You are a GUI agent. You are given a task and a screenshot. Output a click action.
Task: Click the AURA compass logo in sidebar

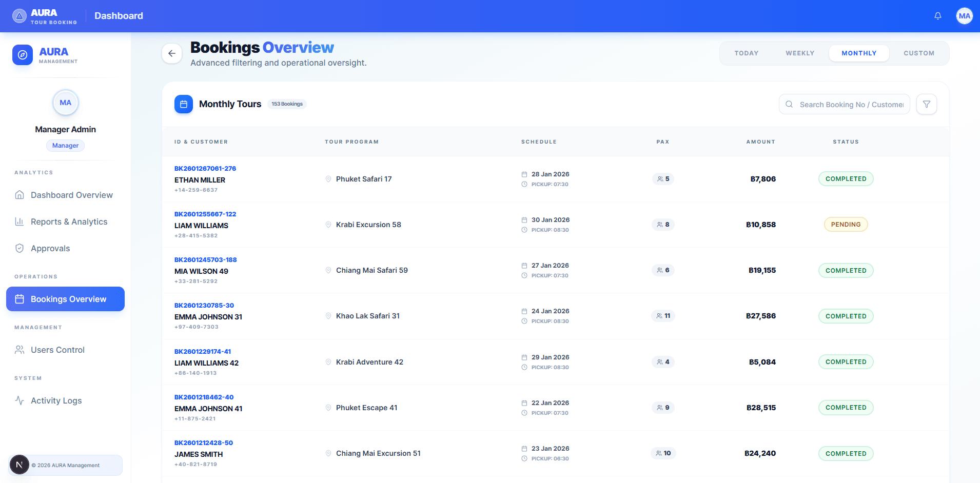click(23, 55)
